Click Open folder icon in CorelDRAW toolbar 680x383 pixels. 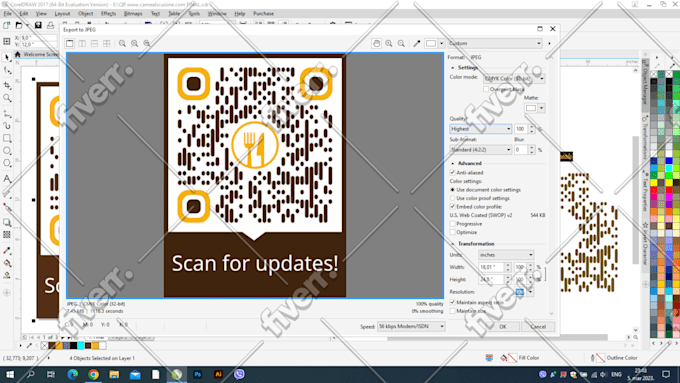[x=19, y=26]
